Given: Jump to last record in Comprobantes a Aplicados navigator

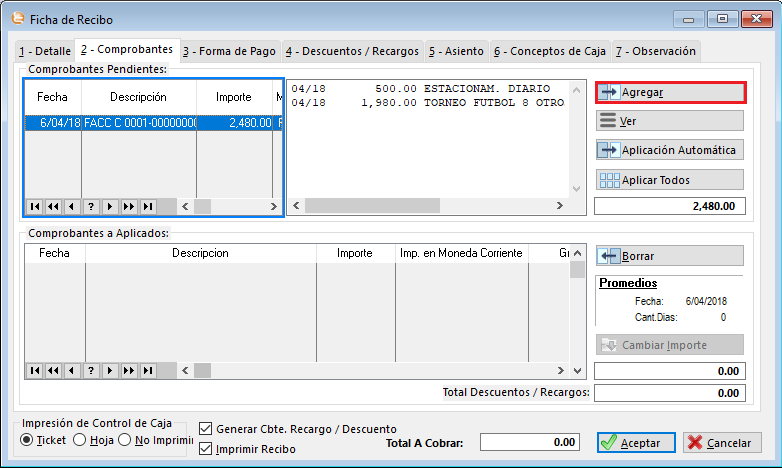Looking at the screenshot, I should click(x=148, y=370).
